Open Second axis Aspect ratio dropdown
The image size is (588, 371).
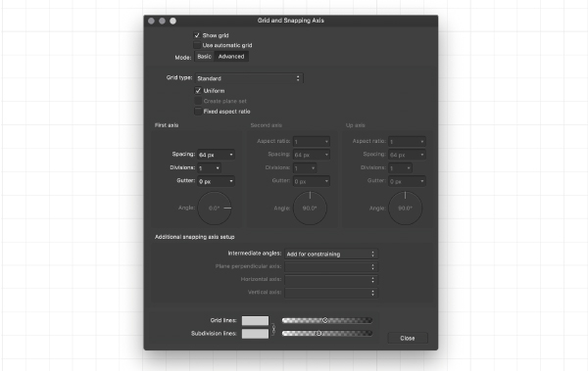(312, 141)
